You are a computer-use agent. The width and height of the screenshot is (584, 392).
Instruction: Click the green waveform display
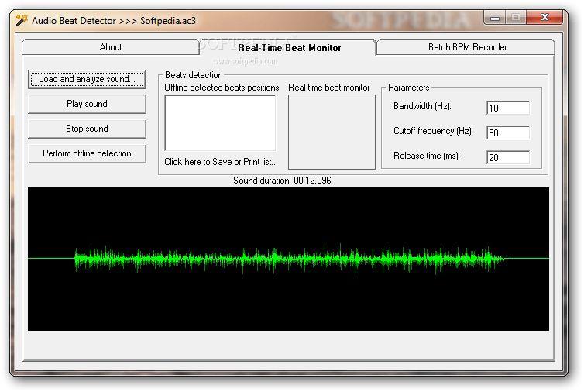point(288,259)
